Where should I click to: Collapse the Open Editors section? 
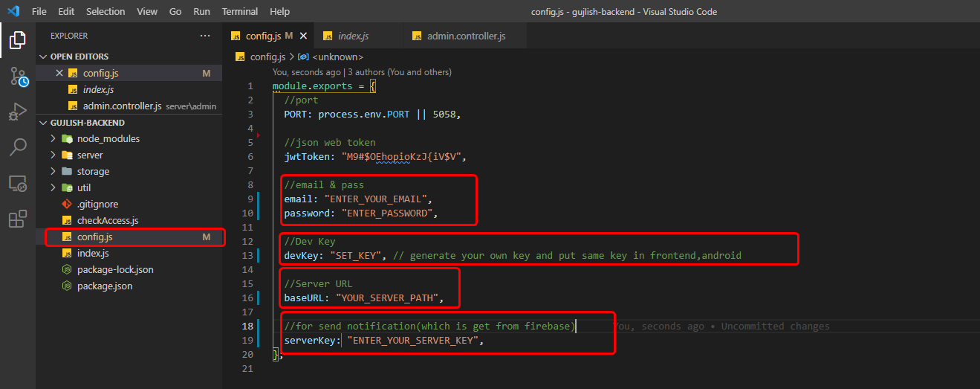tap(79, 57)
